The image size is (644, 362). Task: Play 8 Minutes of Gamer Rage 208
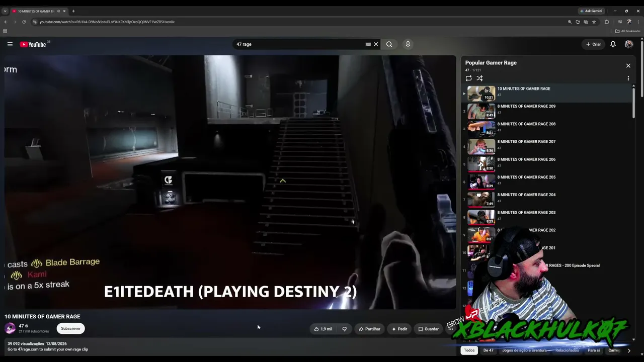(x=547, y=128)
